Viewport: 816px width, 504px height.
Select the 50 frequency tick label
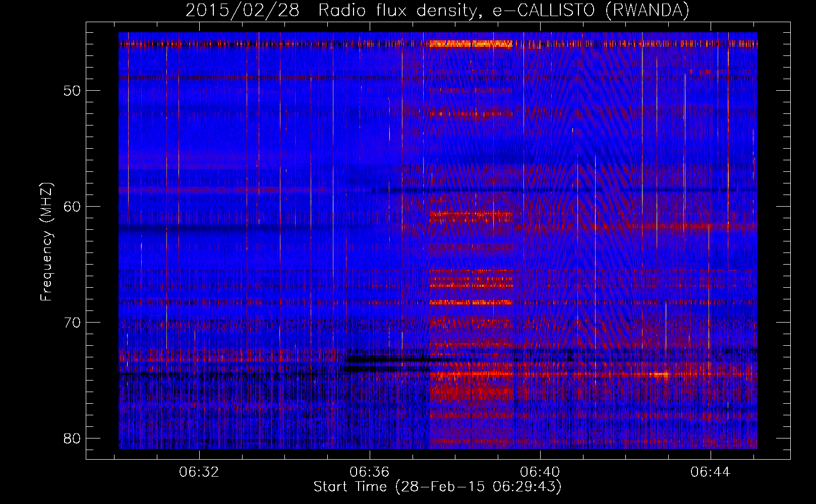(x=72, y=91)
